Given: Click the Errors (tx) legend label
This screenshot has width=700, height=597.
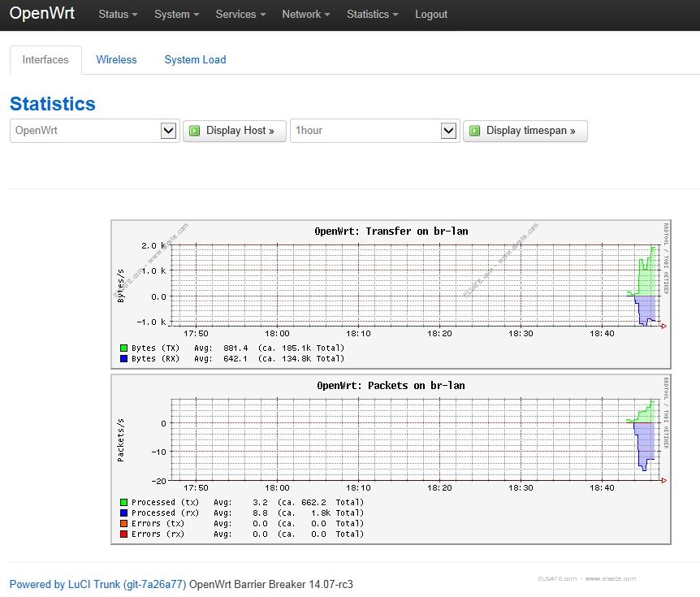Looking at the screenshot, I should pyautogui.click(x=158, y=523).
